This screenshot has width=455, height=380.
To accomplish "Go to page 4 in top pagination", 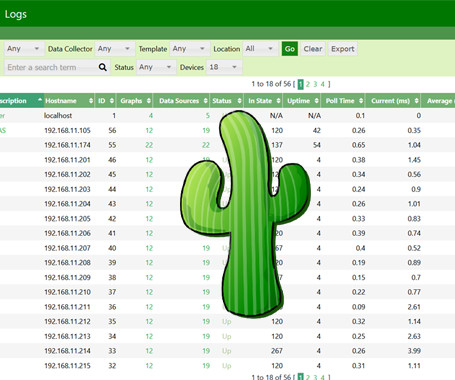I will pos(323,84).
